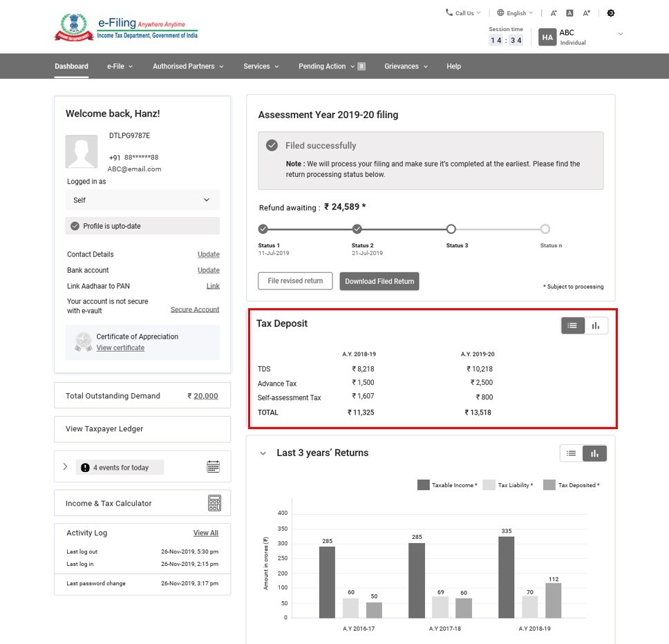Open the events calendar icon
Screen dimensions: 669x644
[214, 466]
